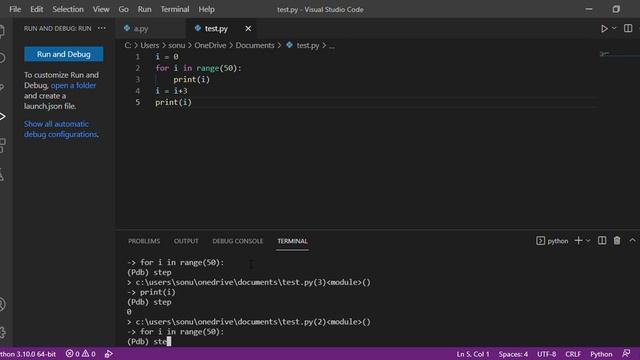This screenshot has height=360, width=640.
Task: Click line number 4 in the gutter
Action: [x=138, y=91]
